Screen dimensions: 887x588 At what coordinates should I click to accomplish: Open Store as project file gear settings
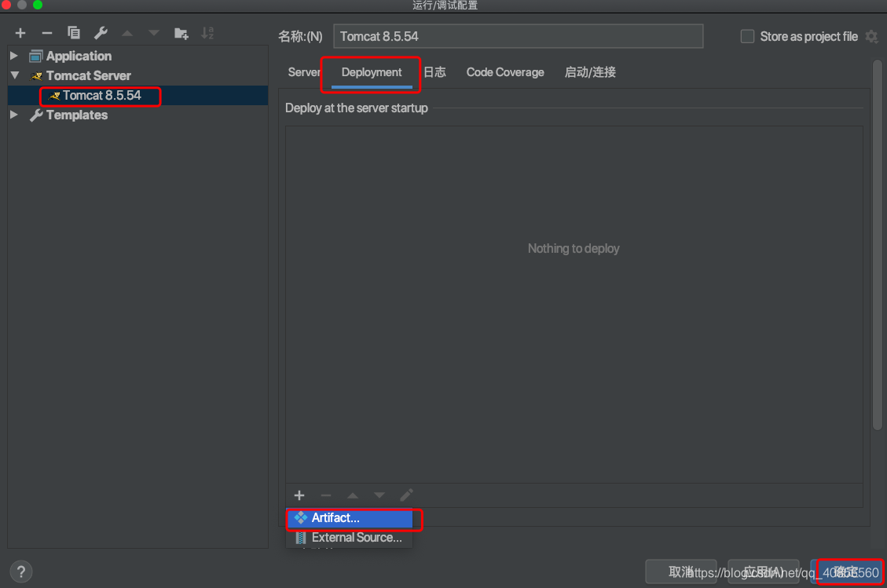872,37
